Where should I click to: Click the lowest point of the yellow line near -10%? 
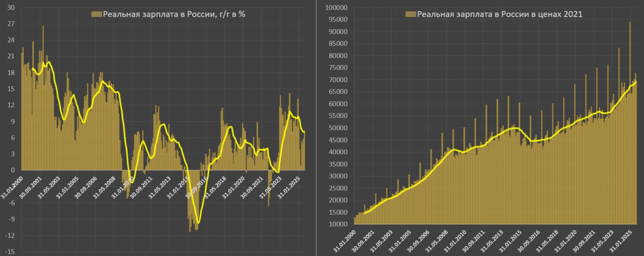click(198, 223)
